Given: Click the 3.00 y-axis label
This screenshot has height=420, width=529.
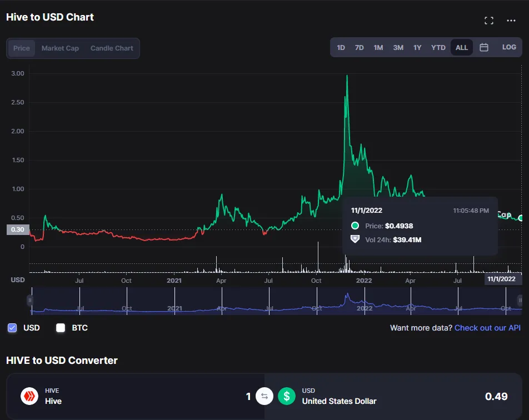Looking at the screenshot, I should pos(18,73).
